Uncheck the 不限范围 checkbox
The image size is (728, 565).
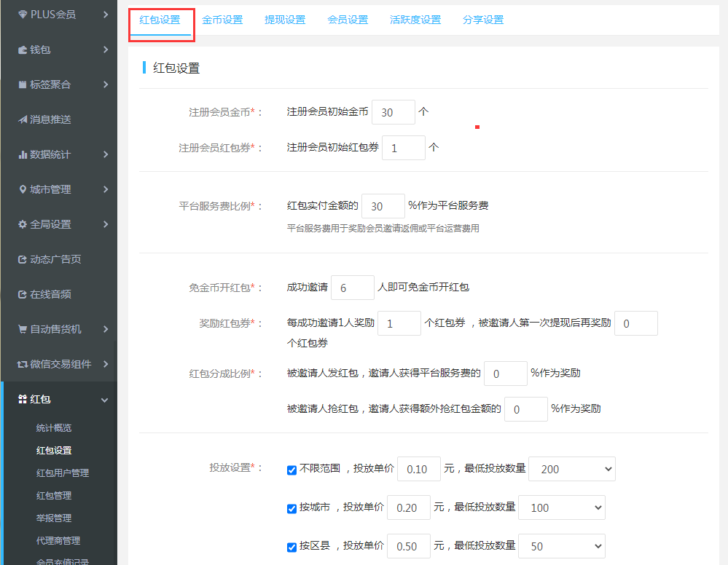pos(292,470)
